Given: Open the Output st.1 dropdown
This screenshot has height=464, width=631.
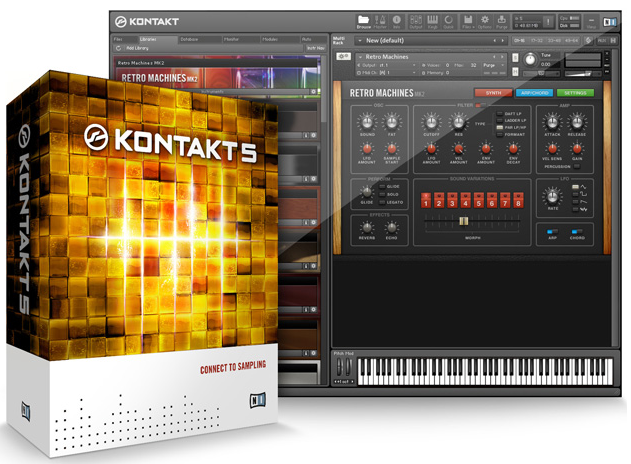Looking at the screenshot, I should [386, 65].
